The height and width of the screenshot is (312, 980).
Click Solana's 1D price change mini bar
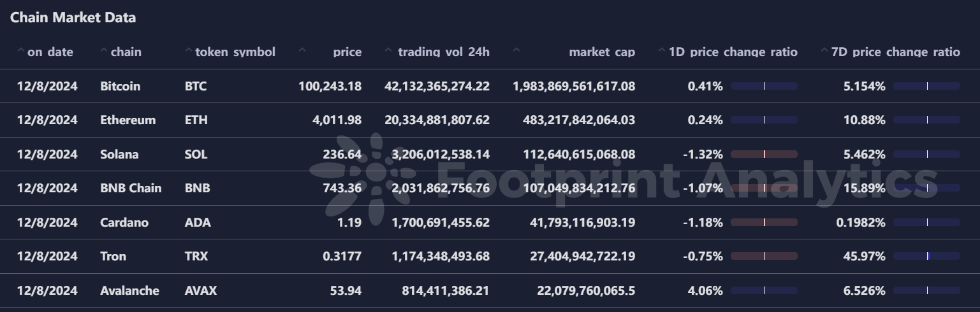coord(764,154)
